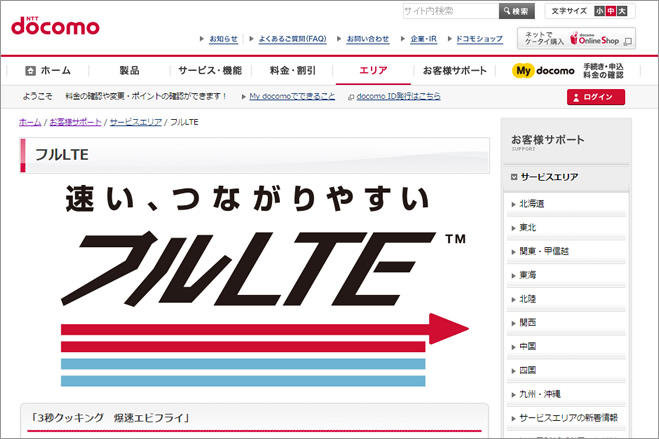This screenshot has width=659, height=439.
Task: Click the 「3秒クッキング 爆速エビフライ」 heading
Action: tap(111, 418)
